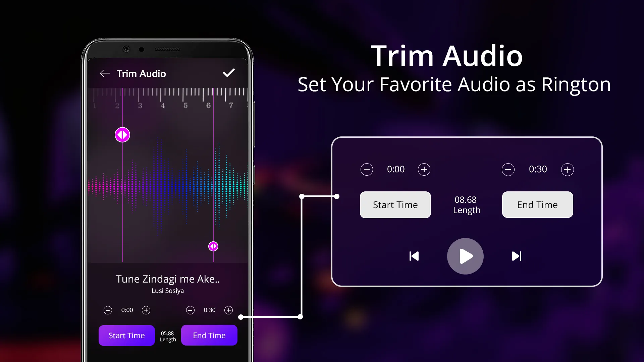
Task: Decrement start time on phone screen
Action: [108, 309]
